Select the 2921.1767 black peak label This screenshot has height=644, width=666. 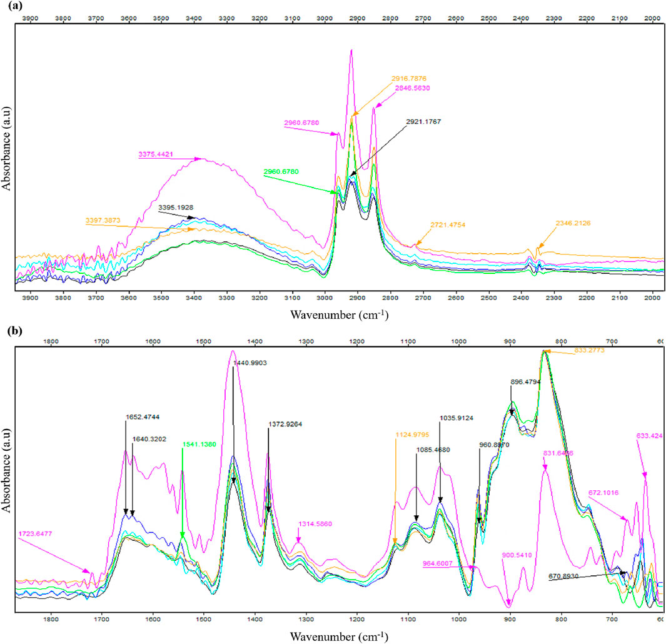point(423,121)
